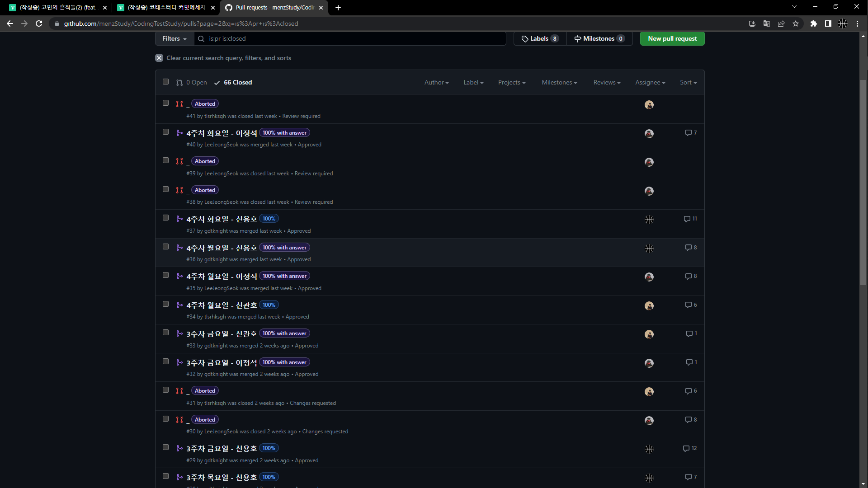Open the browser extensions puzzle icon
Image resolution: width=868 pixels, height=488 pixels.
pos(813,23)
